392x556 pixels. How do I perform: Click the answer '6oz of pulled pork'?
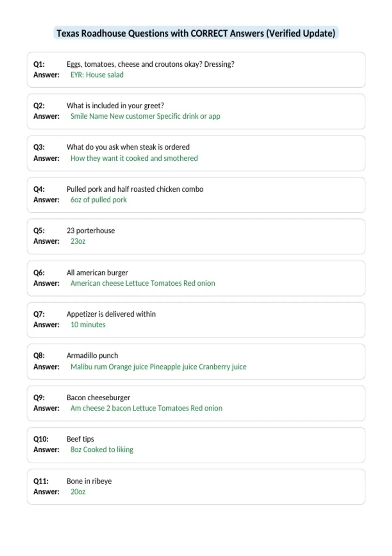point(99,200)
